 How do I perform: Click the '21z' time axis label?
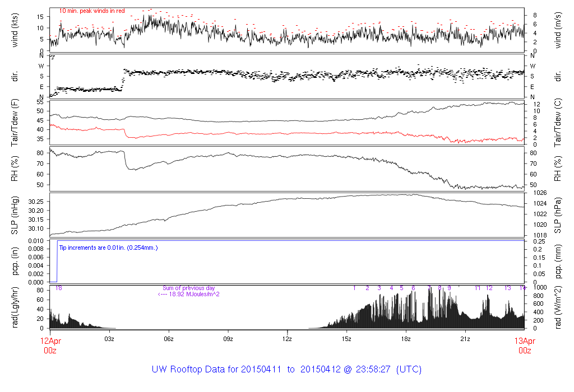(x=465, y=339)
